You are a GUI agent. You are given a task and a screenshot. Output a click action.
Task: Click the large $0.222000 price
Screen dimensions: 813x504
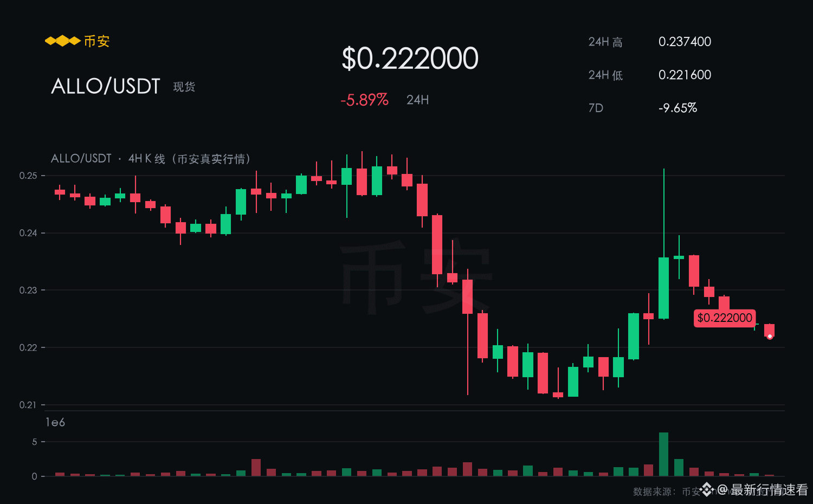point(410,59)
